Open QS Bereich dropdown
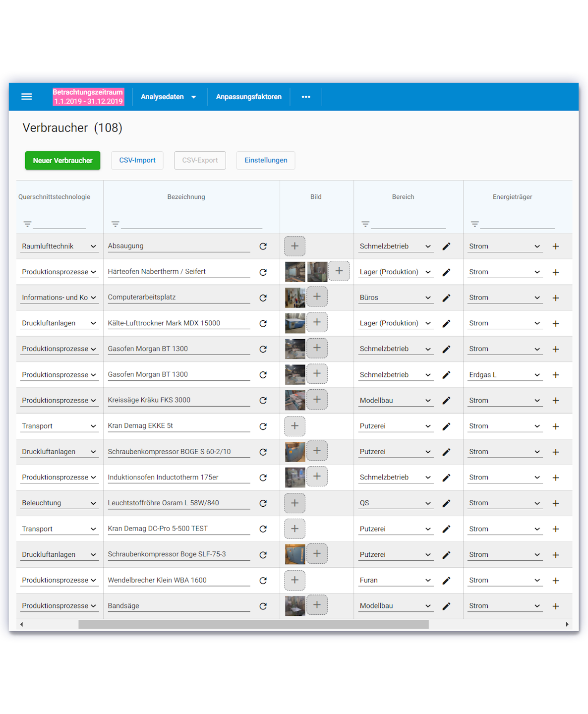Viewport: 588px width, 714px height. point(396,503)
